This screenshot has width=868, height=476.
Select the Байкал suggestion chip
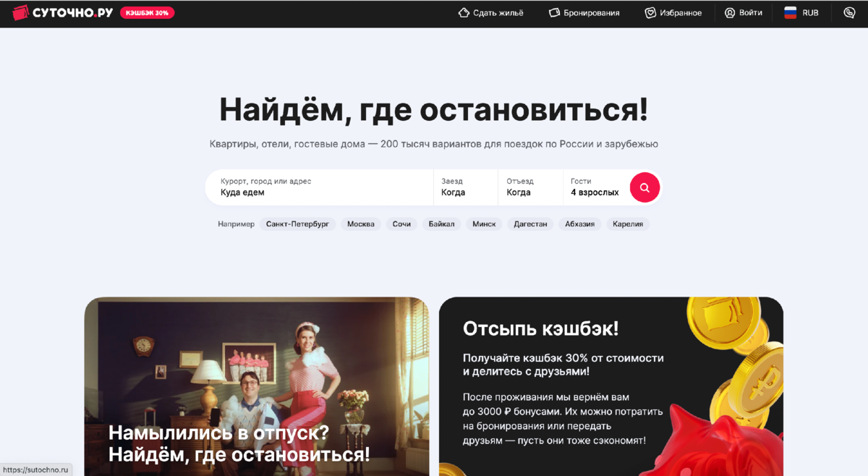441,224
